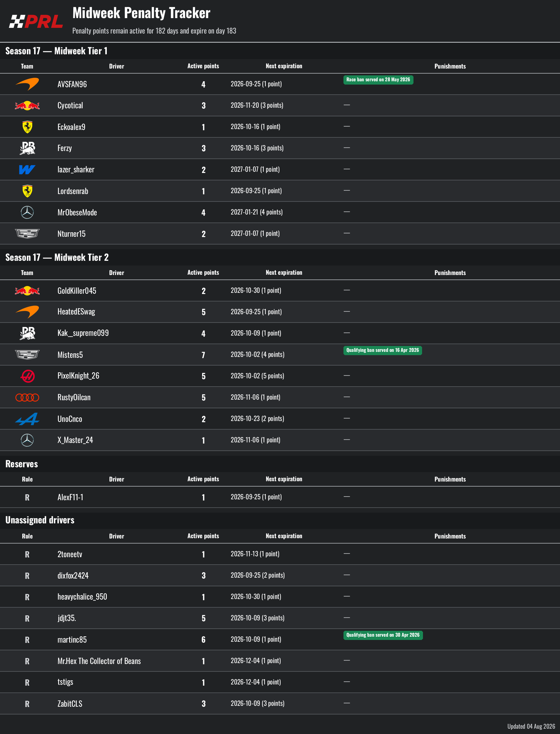This screenshot has height=734, width=560.
Task: Click the PRL logo in the header
Action: (36, 22)
